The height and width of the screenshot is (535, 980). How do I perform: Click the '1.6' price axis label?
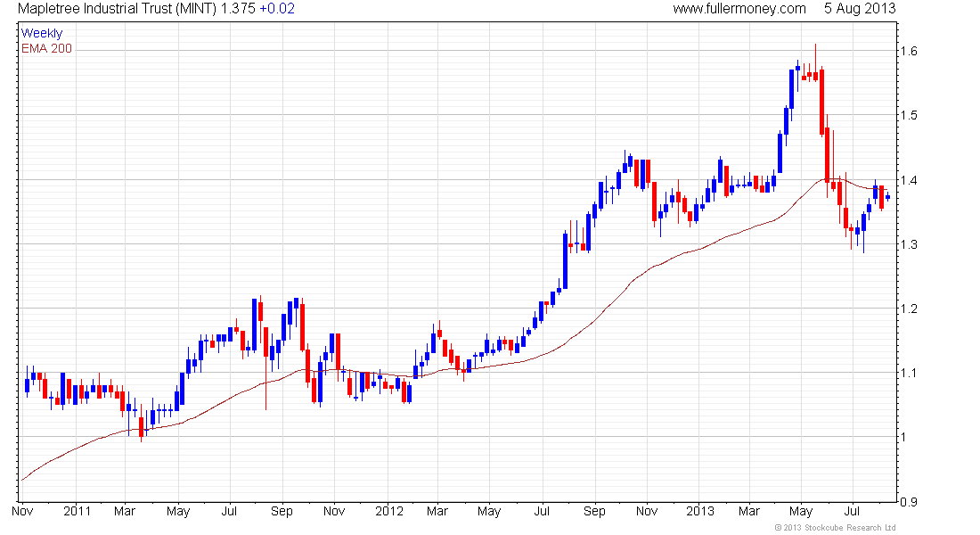pos(910,51)
